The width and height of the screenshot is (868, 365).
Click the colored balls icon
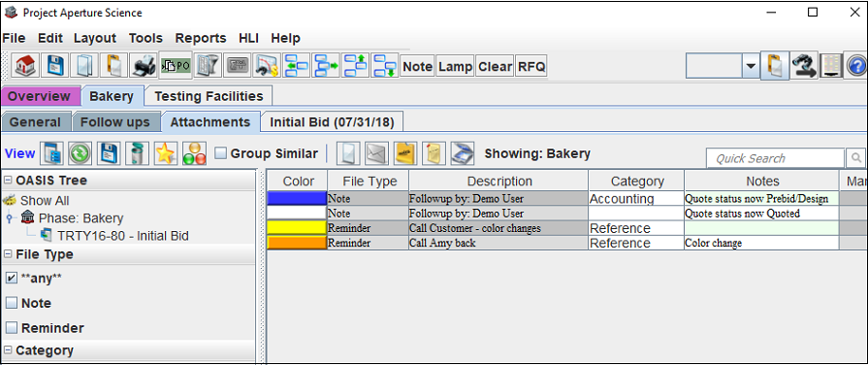(x=194, y=153)
